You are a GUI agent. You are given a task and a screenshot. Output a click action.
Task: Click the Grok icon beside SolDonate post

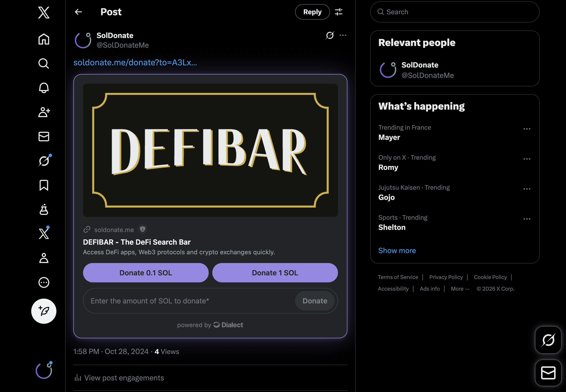pyautogui.click(x=330, y=35)
